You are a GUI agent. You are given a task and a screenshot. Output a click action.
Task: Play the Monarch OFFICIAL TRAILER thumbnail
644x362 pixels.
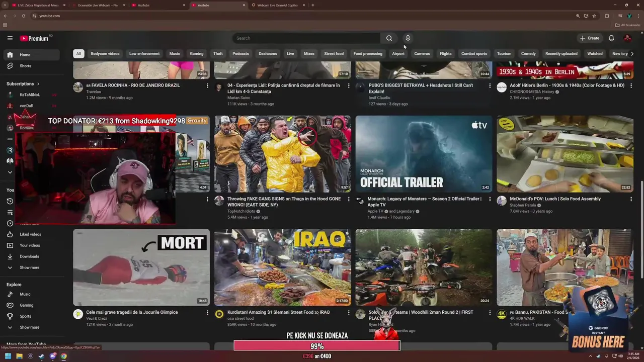[424, 154]
